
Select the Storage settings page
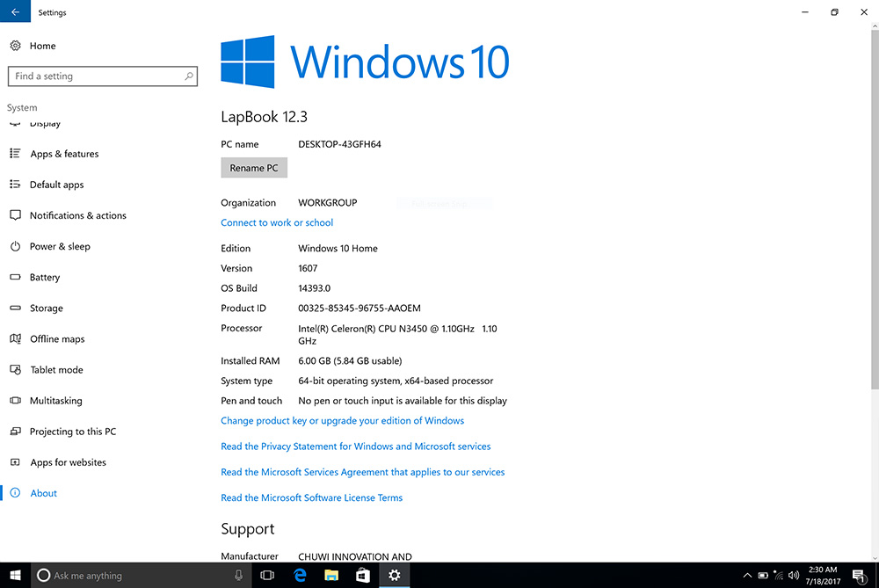47,308
